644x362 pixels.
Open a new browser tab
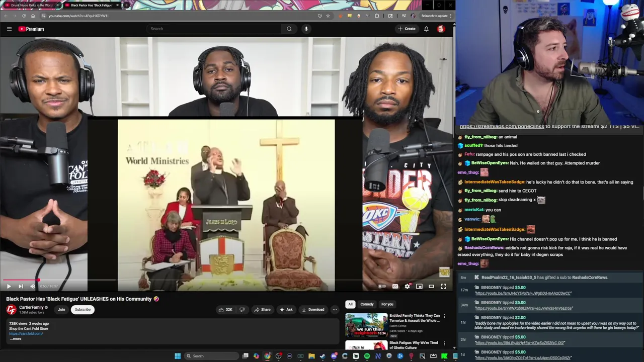click(x=126, y=5)
